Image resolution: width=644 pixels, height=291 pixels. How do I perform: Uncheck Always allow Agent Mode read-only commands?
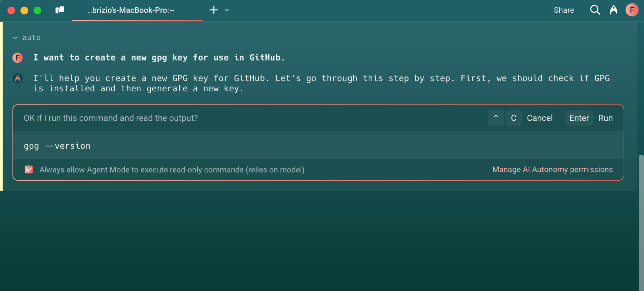point(29,169)
